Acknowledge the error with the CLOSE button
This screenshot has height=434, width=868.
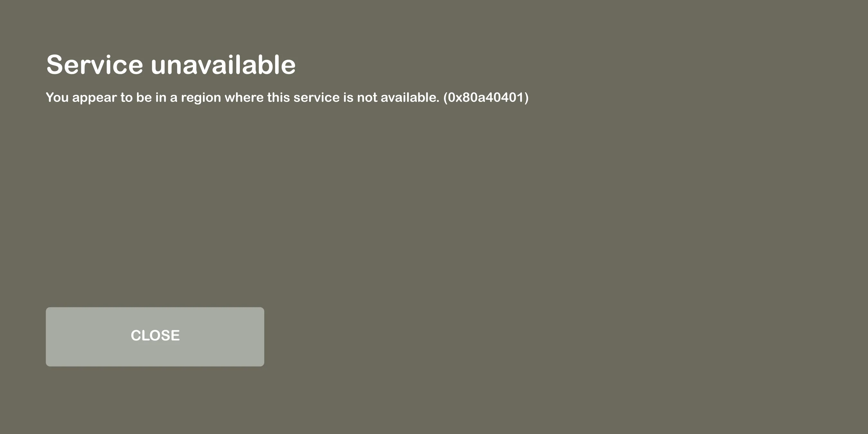[155, 337]
